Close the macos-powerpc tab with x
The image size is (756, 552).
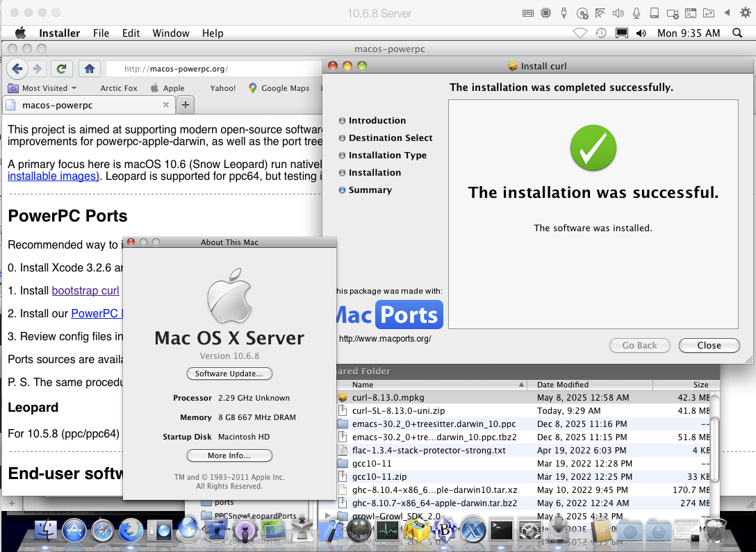click(166, 105)
